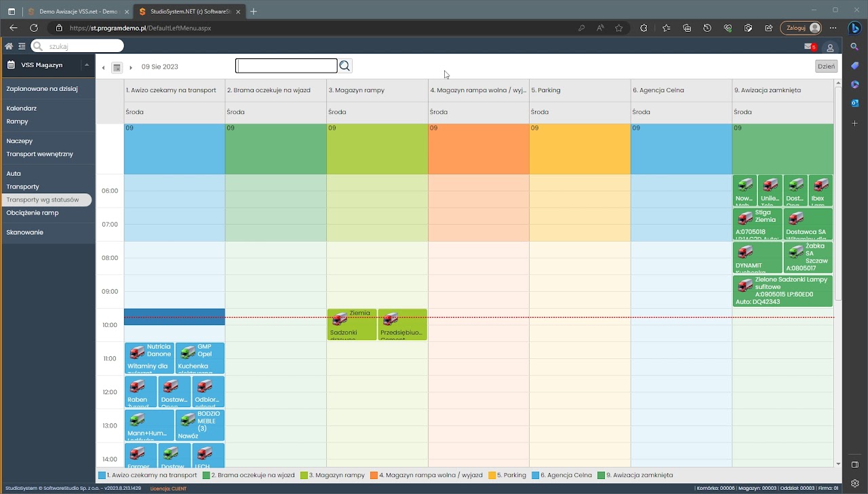Screen dimensions: 868x494
Task: Select Kalendarz in the sidebar
Action: coord(22,109)
